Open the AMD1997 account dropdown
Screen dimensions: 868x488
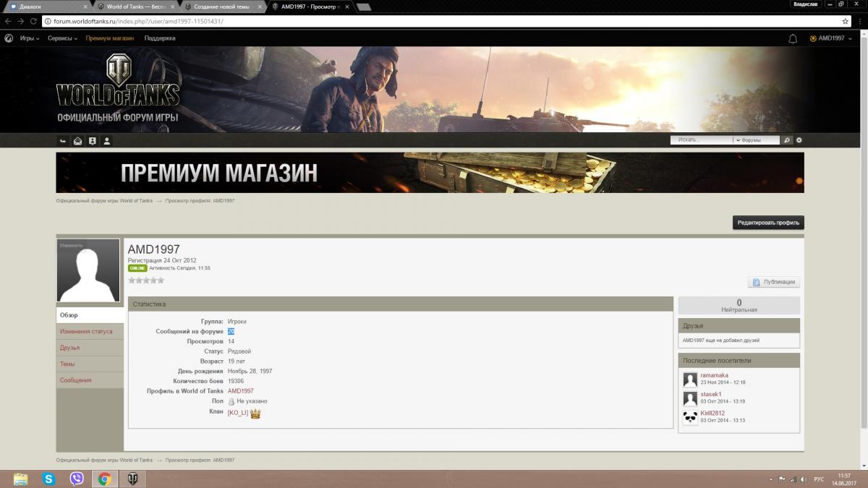pyautogui.click(x=830, y=38)
